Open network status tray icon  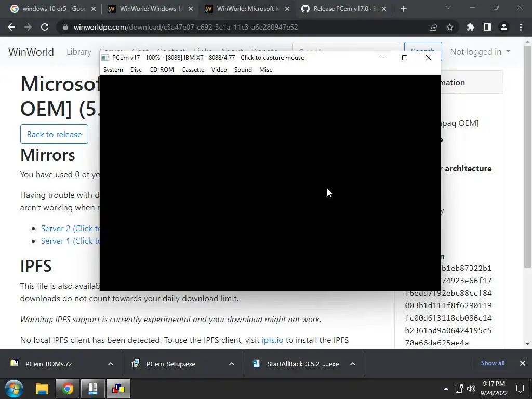(459, 389)
